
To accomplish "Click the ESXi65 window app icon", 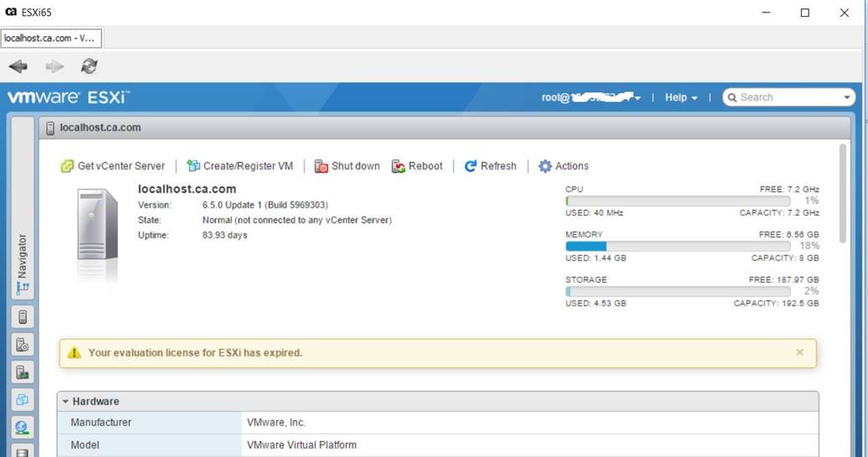I will point(11,12).
